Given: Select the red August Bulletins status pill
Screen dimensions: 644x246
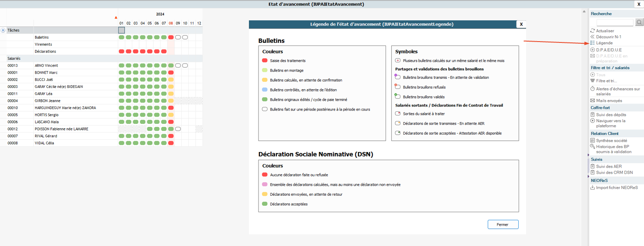Looking at the screenshot, I should 171,37.
